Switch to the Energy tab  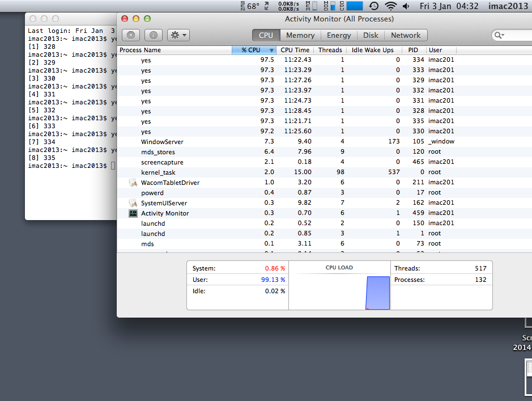(339, 35)
